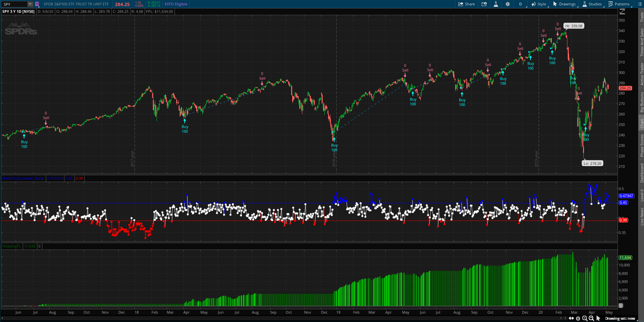Expand the Style dropdown menu
644x322 pixels.
pyautogui.click(x=539, y=4)
